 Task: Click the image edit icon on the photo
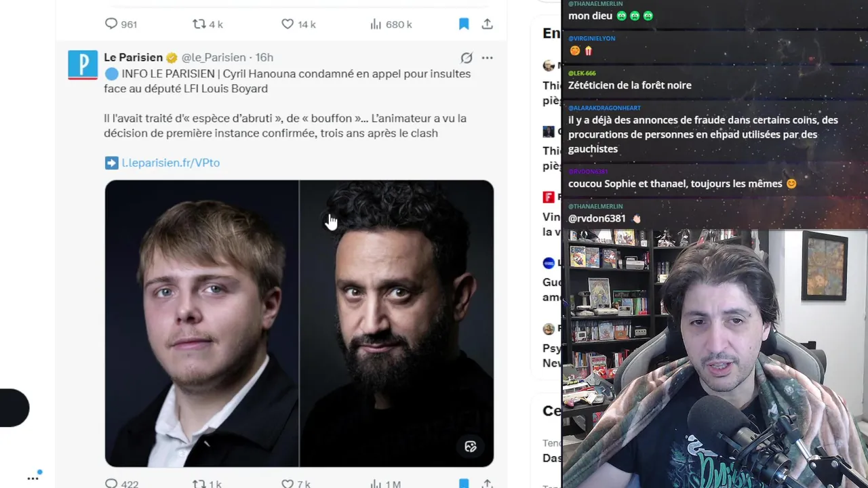(471, 446)
